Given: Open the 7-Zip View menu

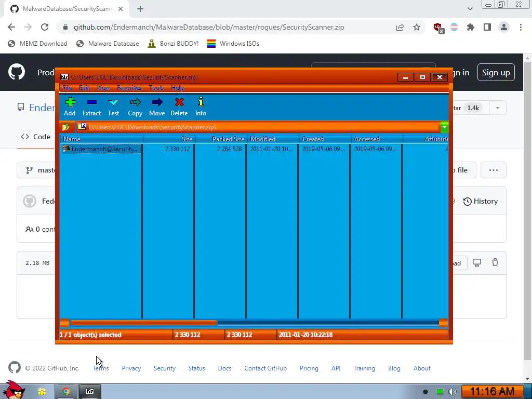Looking at the screenshot, I should click(x=103, y=88).
